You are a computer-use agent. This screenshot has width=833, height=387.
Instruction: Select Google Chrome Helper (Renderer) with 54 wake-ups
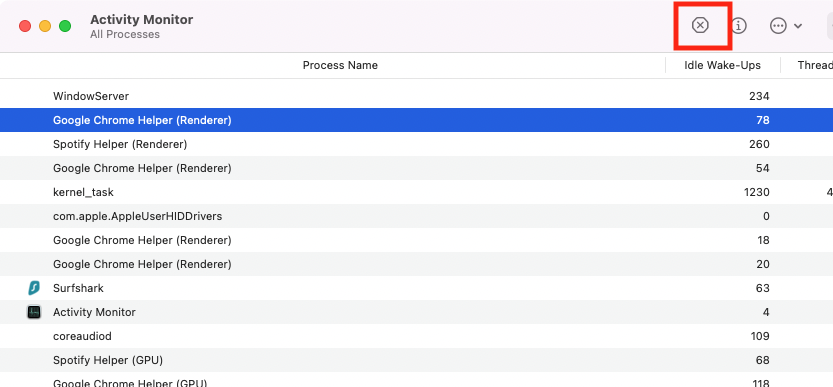pyautogui.click(x=416, y=168)
